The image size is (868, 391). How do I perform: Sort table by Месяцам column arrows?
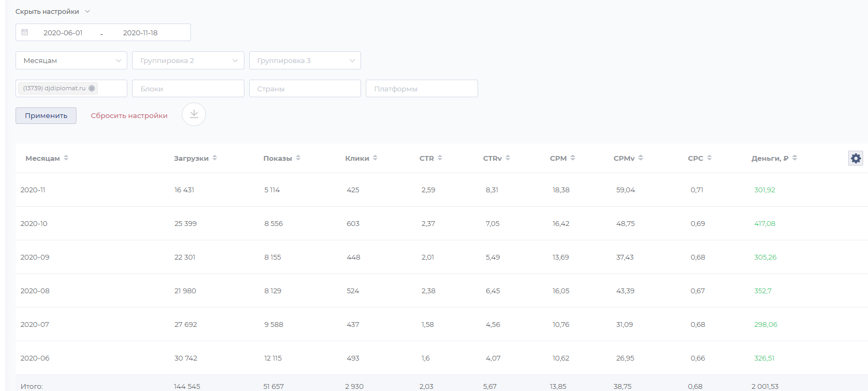tap(66, 158)
